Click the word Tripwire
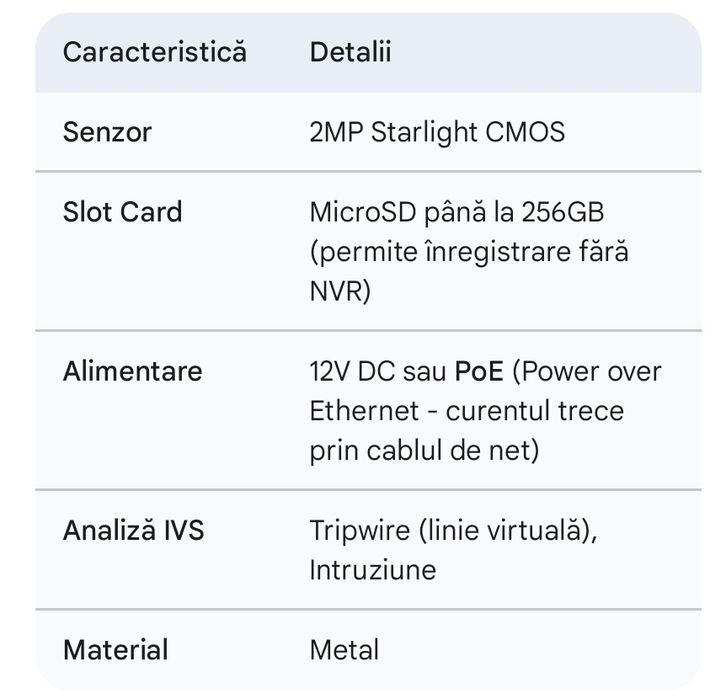The image size is (726, 699). 350,530
